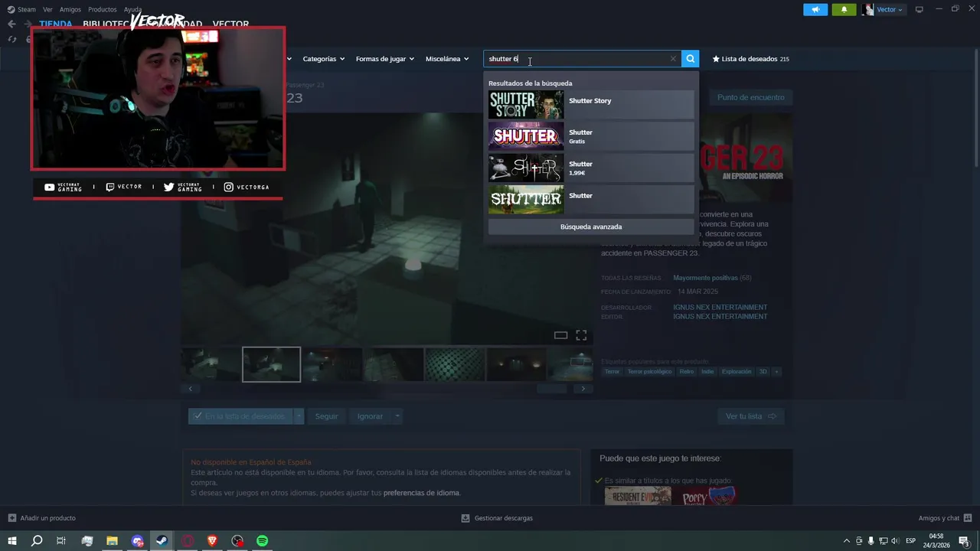The width and height of the screenshot is (980, 551).
Task: Open the IGNUS NEX ENTERTAINMENT developer link
Action: pos(720,308)
